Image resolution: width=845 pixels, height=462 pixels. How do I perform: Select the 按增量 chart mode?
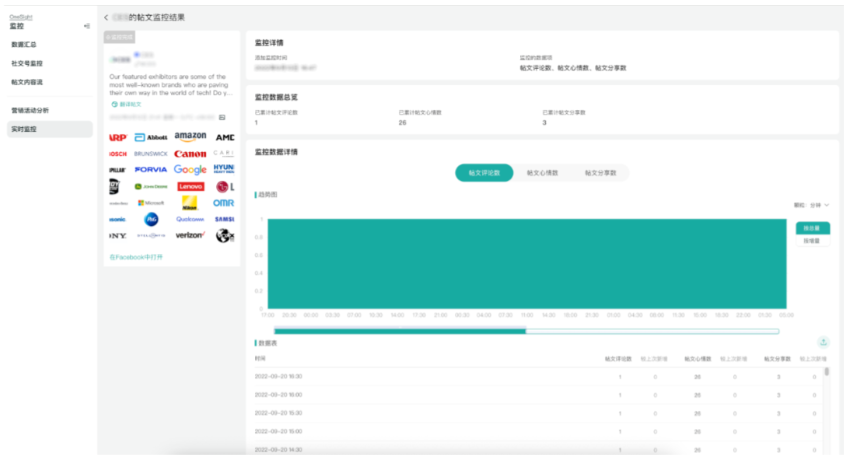pos(812,241)
